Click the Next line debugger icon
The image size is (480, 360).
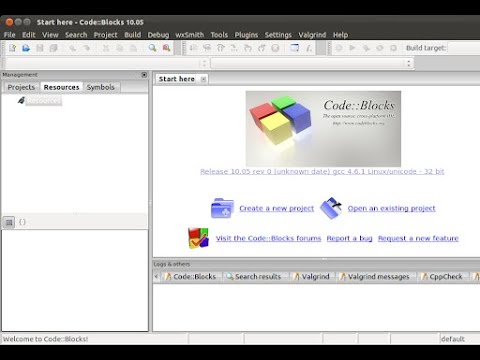pos(221,48)
